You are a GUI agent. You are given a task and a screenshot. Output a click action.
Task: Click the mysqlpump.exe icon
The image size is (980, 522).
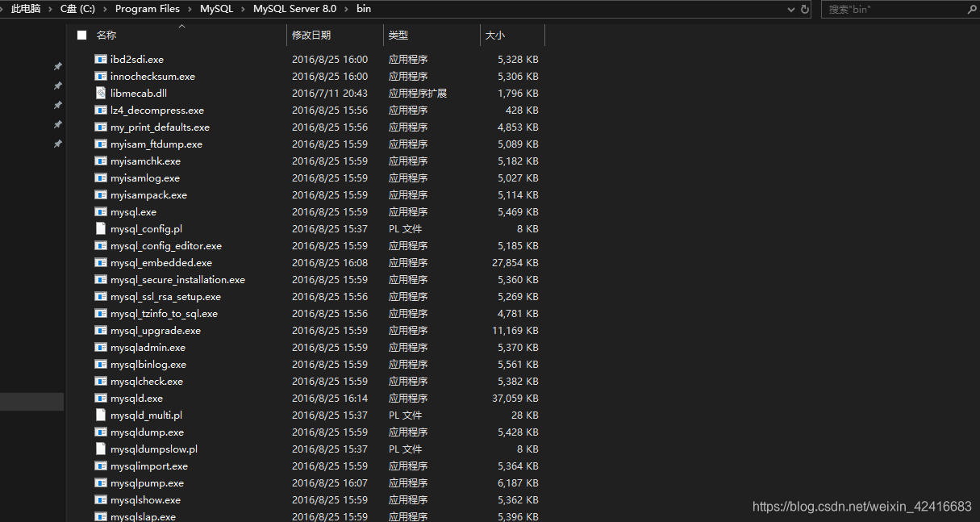tap(101, 482)
